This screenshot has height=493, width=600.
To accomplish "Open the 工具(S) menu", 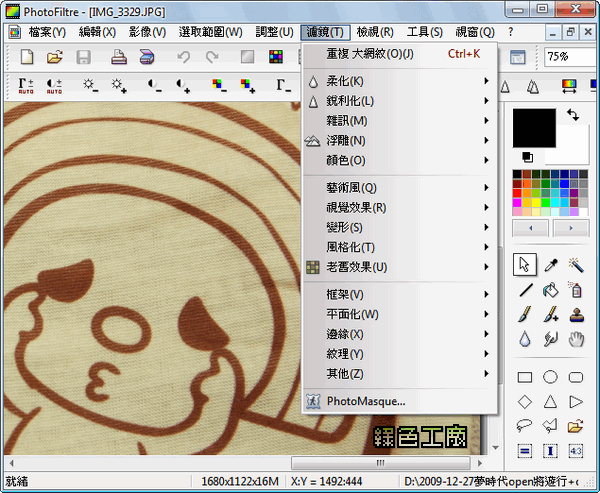I will coord(424,32).
